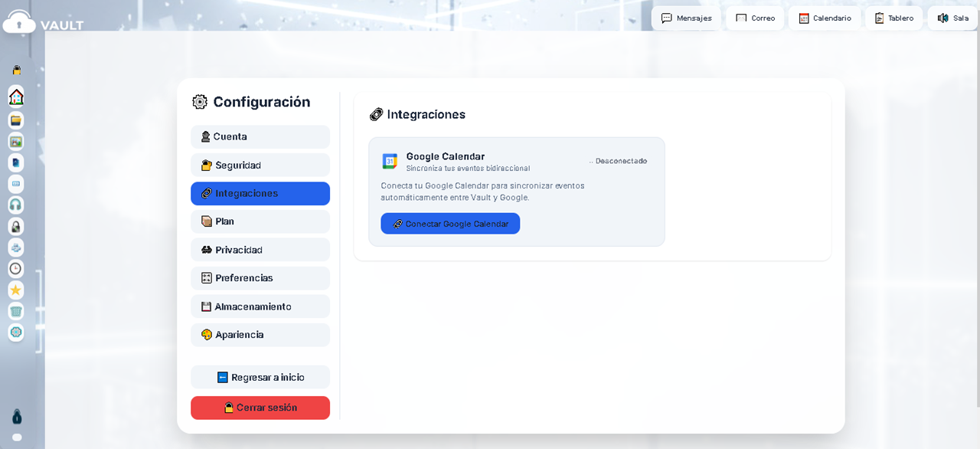The image size is (980, 449).
Task: Select the Plan settings section
Action: 260,221
